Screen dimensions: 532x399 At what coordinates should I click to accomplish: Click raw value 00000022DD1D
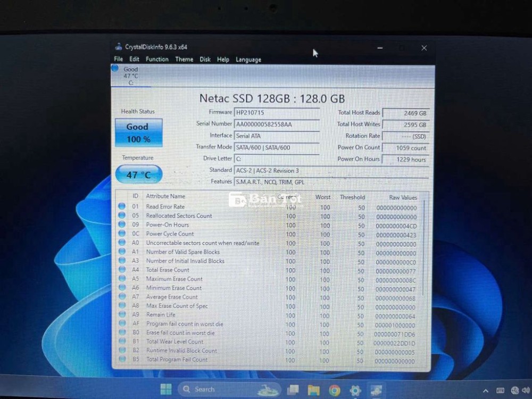[394, 343]
